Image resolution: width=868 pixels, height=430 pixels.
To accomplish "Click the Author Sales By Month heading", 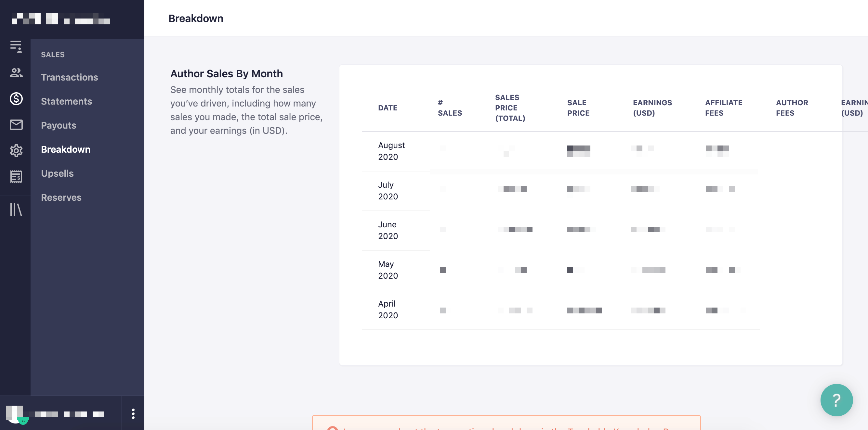I will click(x=227, y=73).
